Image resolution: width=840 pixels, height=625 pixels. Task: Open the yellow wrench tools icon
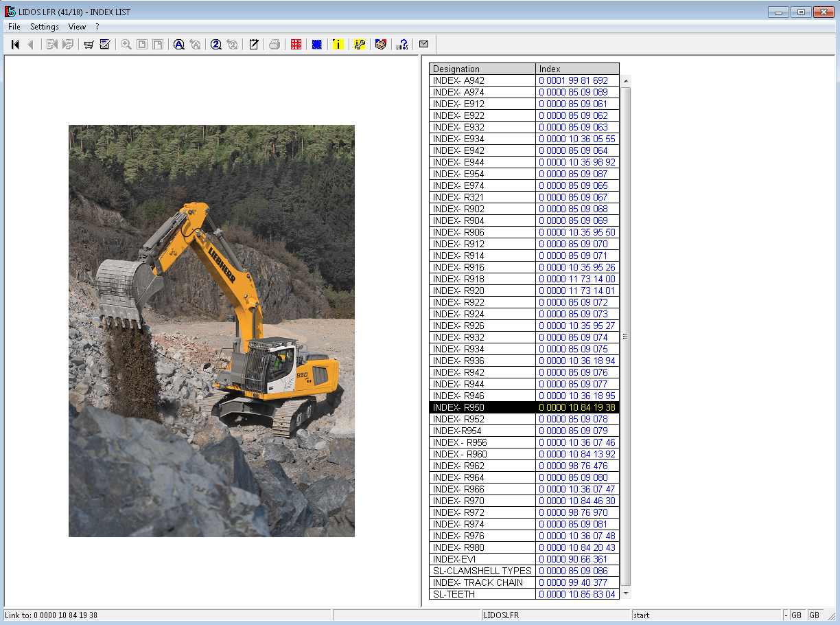(359, 45)
